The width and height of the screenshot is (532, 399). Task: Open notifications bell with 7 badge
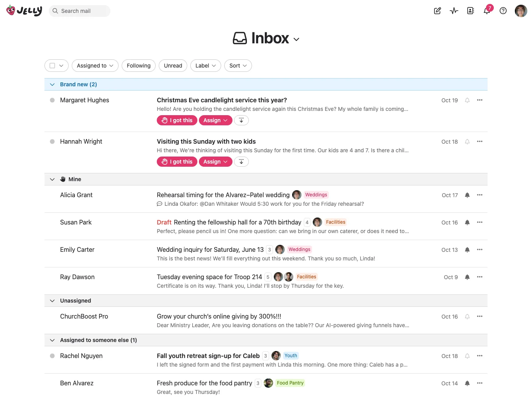coord(487,11)
